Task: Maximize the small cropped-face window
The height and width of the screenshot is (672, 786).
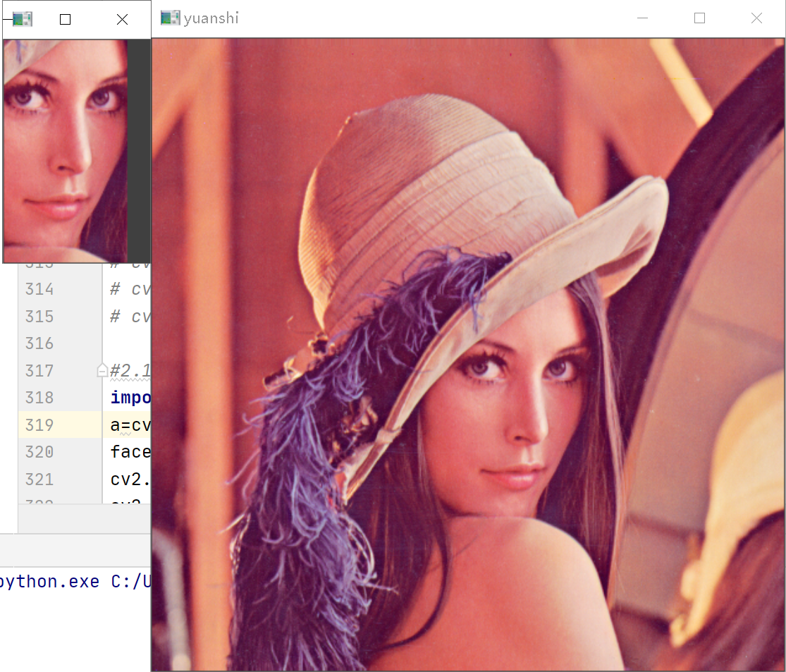Action: [x=65, y=20]
